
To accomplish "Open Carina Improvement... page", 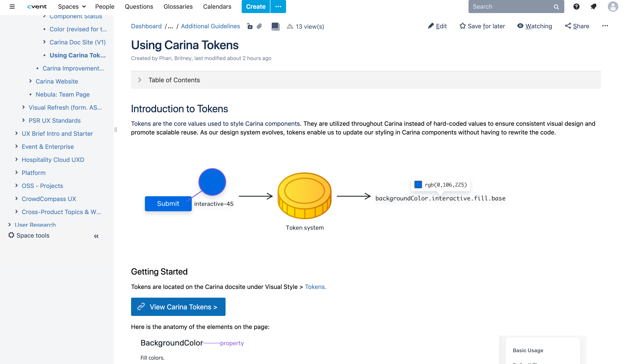I will tap(73, 68).
